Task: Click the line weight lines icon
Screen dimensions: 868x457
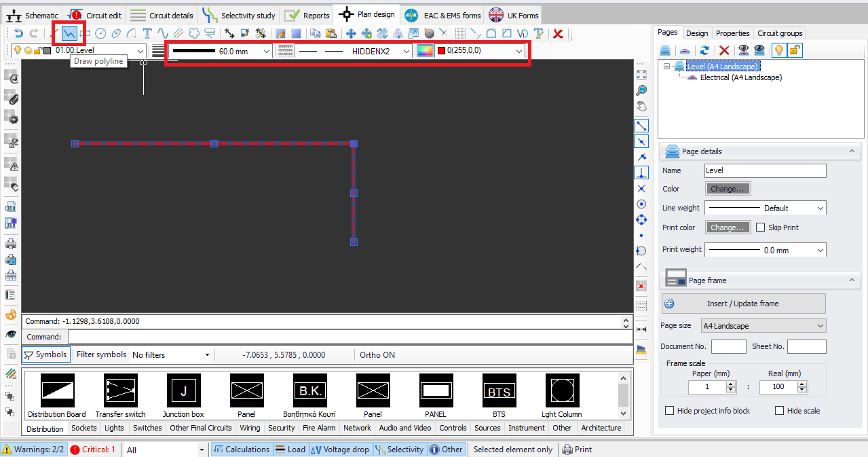Action: pyautogui.click(x=158, y=50)
